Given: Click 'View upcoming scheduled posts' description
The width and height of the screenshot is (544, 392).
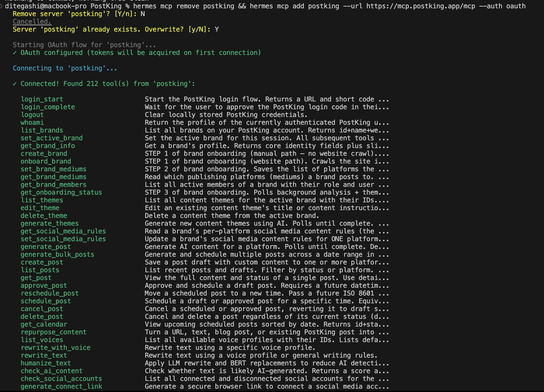Looking at the screenshot, I should [x=267, y=324].
